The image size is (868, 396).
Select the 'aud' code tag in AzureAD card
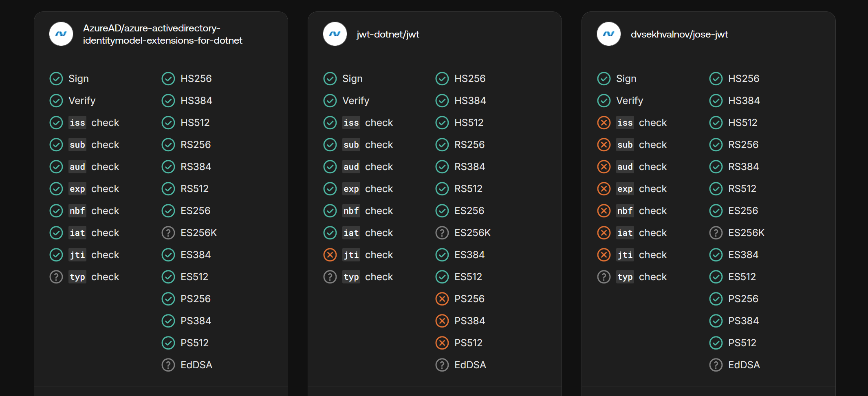(x=77, y=166)
